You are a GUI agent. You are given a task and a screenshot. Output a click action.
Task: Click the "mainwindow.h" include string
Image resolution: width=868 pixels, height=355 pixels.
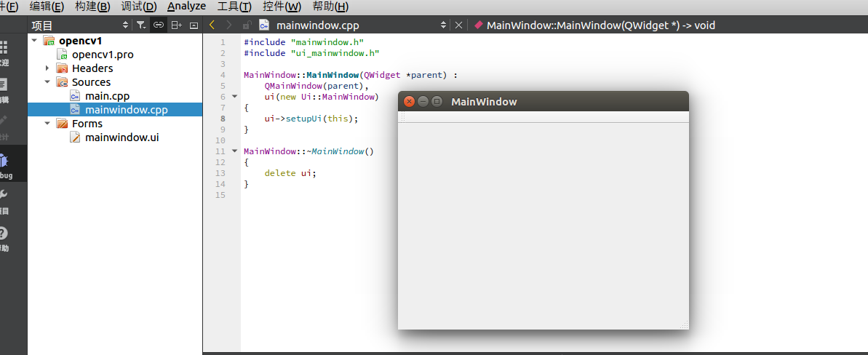327,42
